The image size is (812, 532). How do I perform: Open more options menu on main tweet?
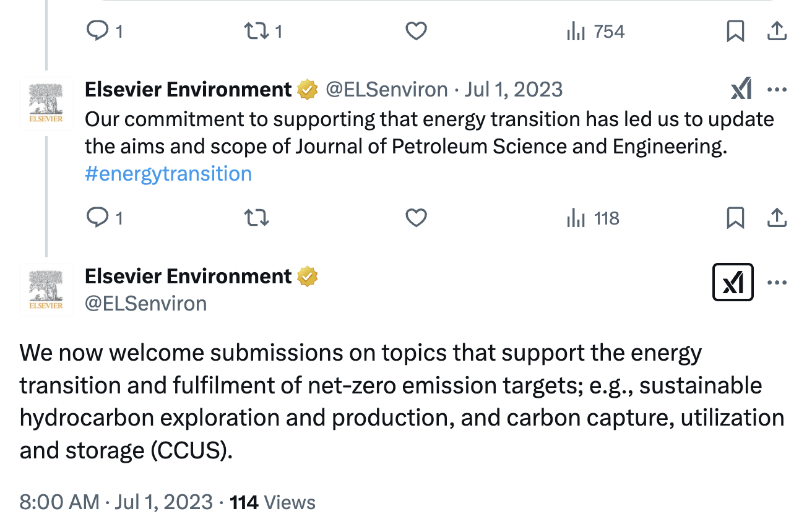pyautogui.click(x=777, y=283)
